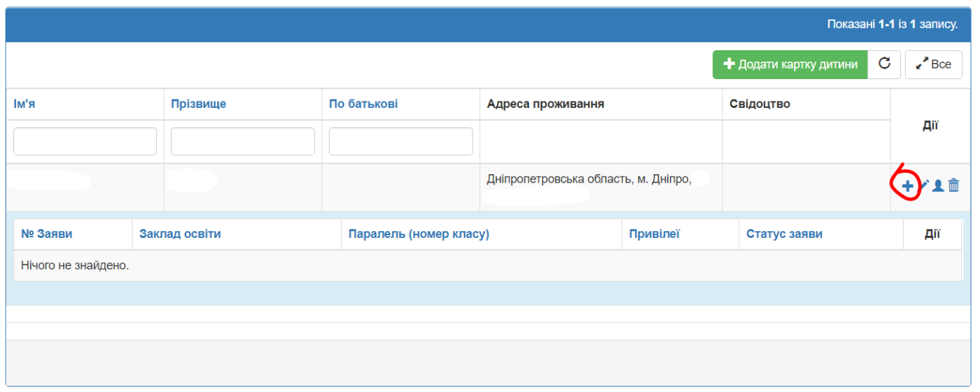Sort by 'Паралель (номер класу)' header
Screen dimensions: 980x392
[419, 234]
